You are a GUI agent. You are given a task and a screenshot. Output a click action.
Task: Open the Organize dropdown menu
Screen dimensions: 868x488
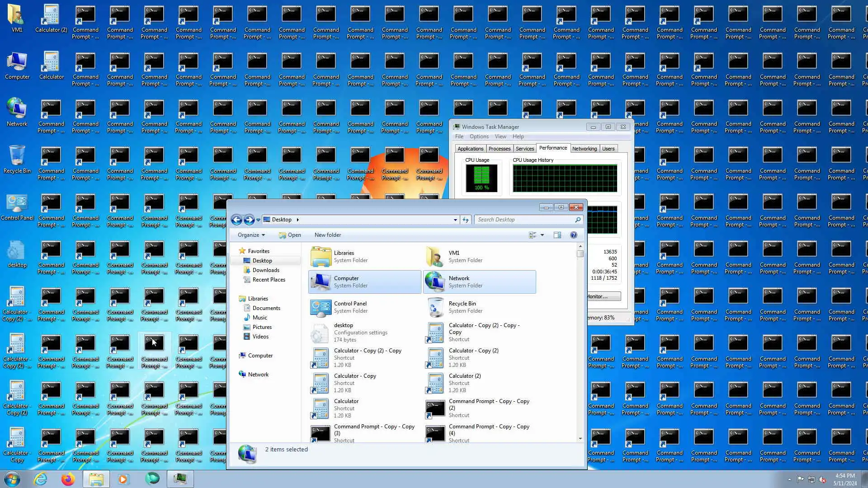tap(251, 235)
